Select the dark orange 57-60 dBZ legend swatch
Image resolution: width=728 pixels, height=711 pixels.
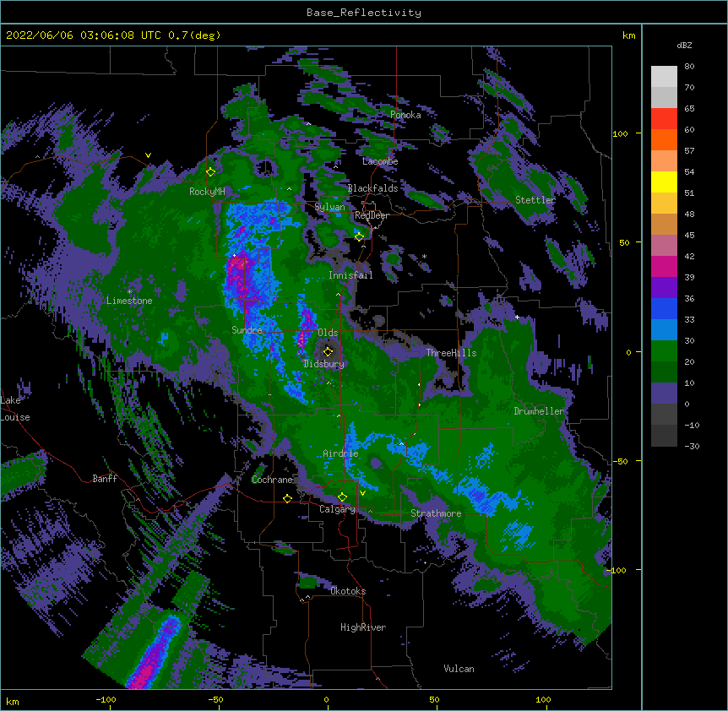[664, 139]
